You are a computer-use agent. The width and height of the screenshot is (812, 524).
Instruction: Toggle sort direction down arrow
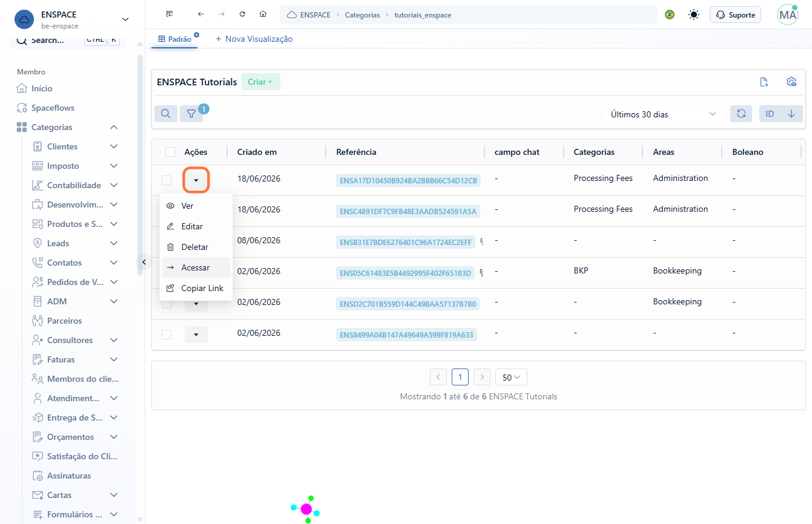click(x=791, y=114)
